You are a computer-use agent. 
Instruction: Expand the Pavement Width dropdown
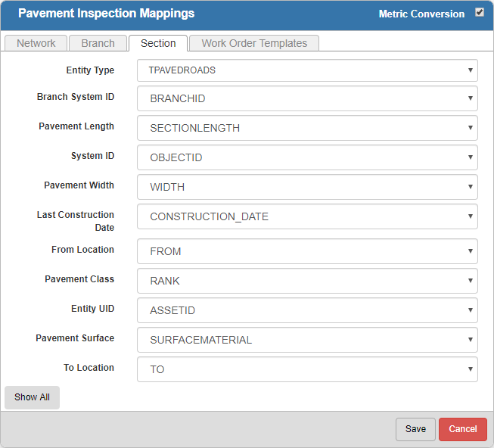click(307, 187)
